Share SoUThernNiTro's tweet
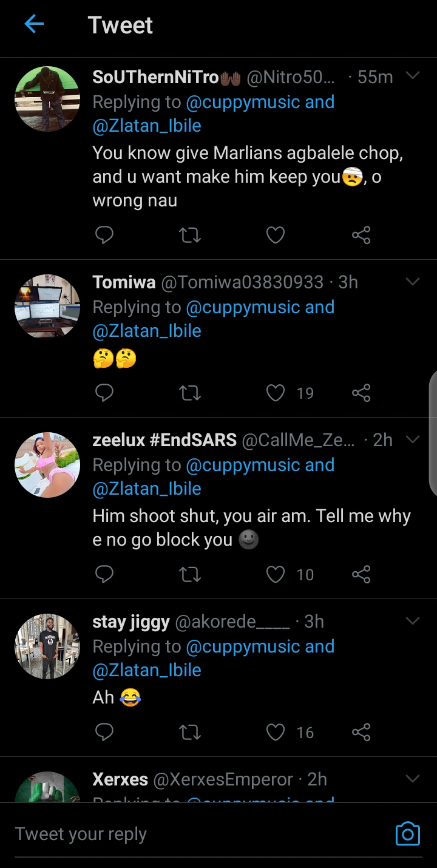The height and width of the screenshot is (868, 437). pos(361,235)
